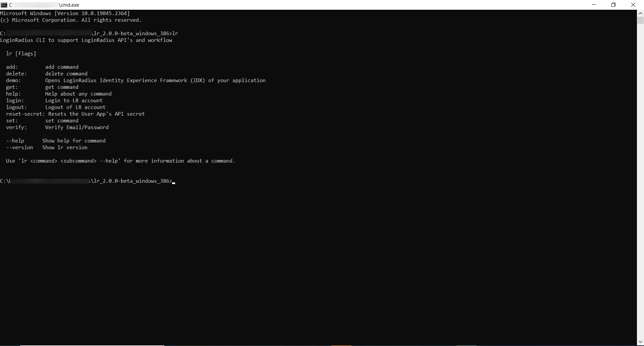Screen dimensions: 644x346
Task: Click the cmd.exe icon in the title bar
Action: [4, 5]
